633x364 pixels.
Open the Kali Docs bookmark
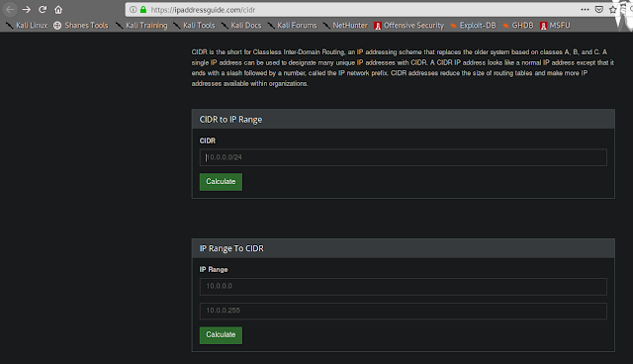coord(241,26)
